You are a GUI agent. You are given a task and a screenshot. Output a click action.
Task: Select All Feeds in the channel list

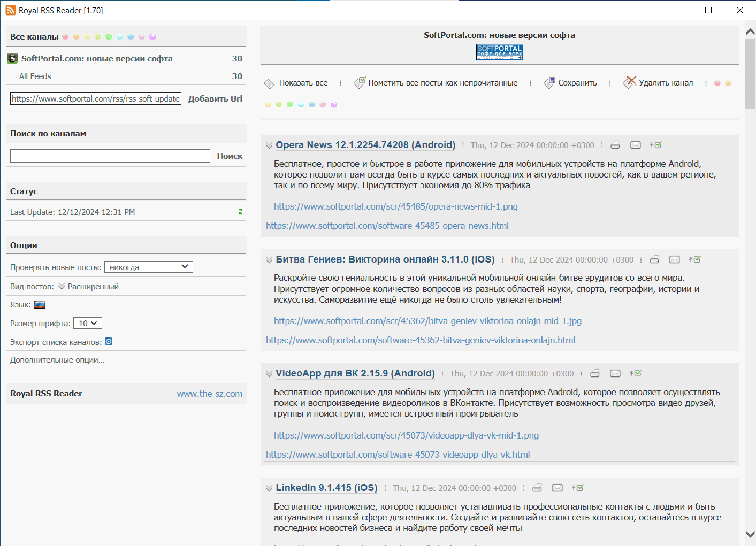[x=35, y=76]
